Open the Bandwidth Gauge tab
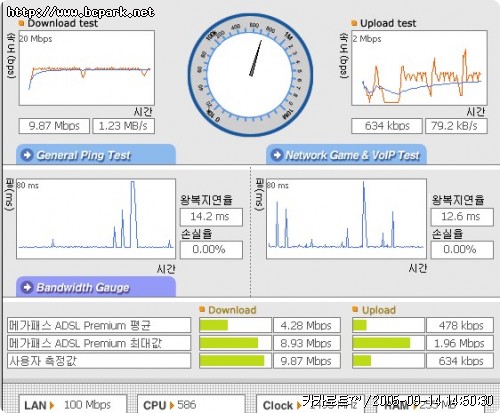The image size is (500, 413). [x=96, y=287]
